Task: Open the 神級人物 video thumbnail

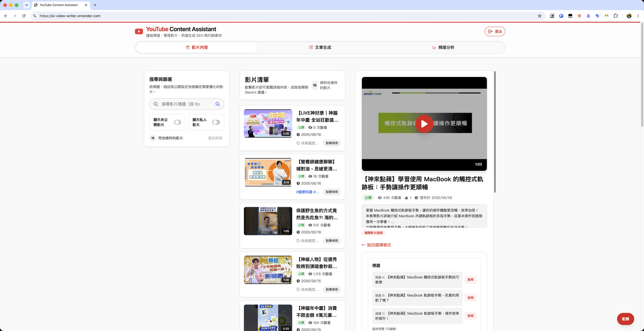Action: (x=268, y=270)
